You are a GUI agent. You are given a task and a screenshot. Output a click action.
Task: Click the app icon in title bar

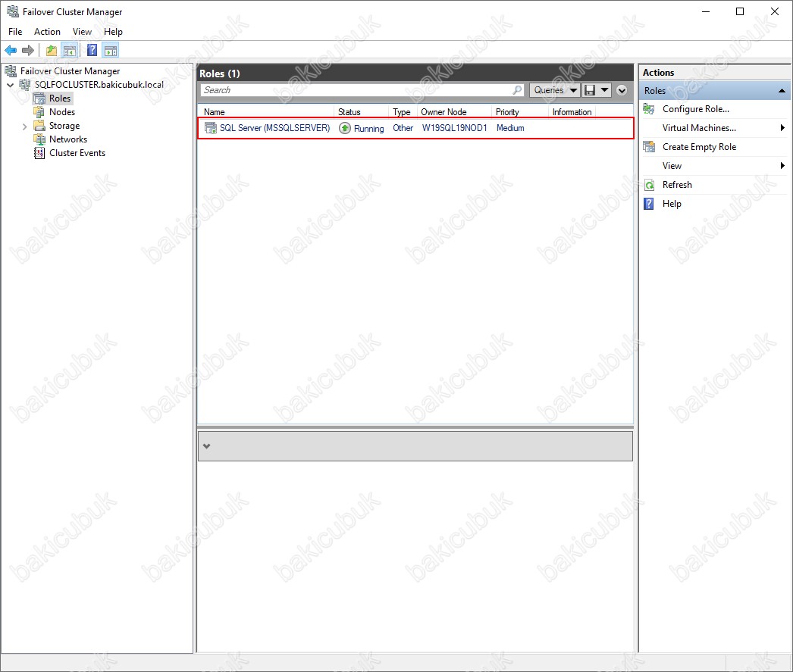[x=13, y=11]
